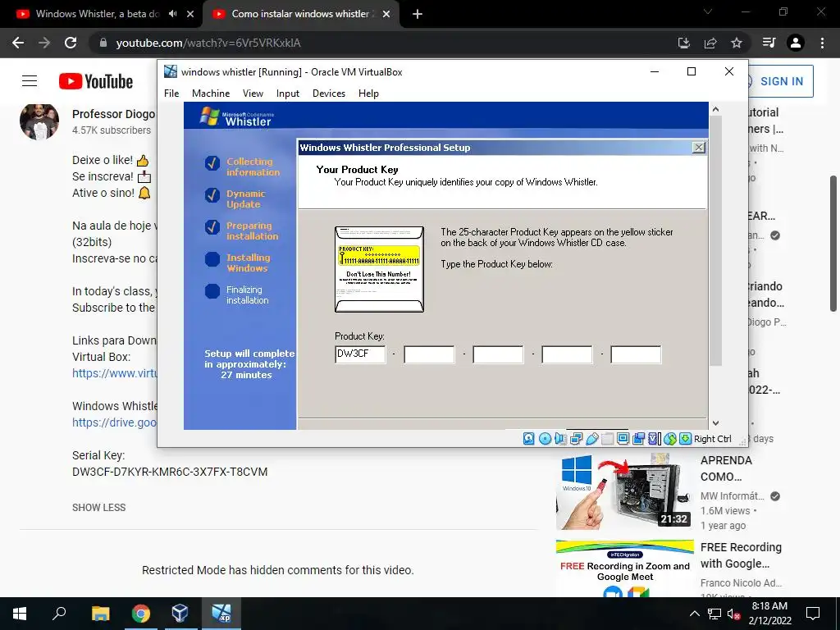The width and height of the screenshot is (840, 630).
Task: Click the network indicator in VirtualBox status bar
Action: pos(577,439)
